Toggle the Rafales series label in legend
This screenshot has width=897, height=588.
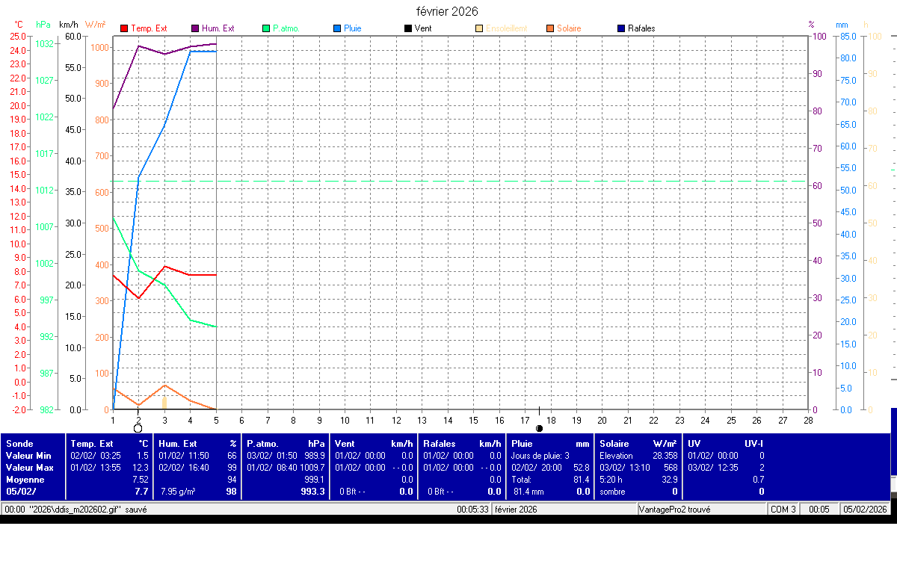[641, 28]
